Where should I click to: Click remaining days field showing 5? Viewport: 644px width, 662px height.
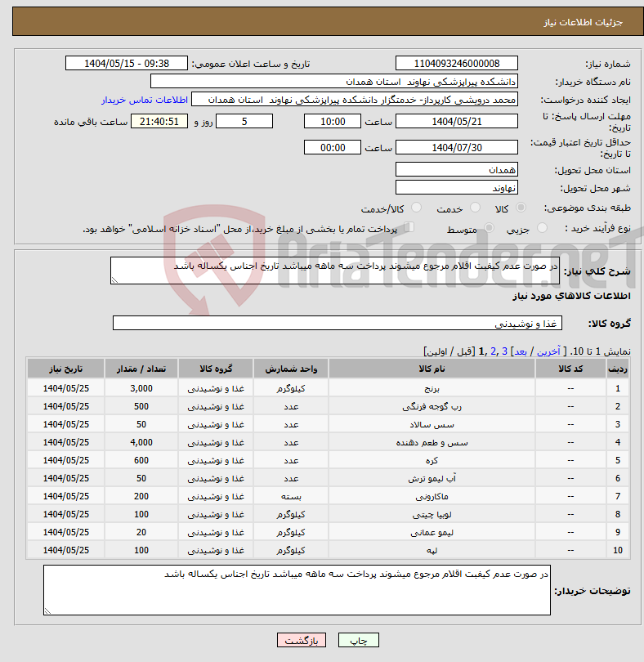point(244,121)
